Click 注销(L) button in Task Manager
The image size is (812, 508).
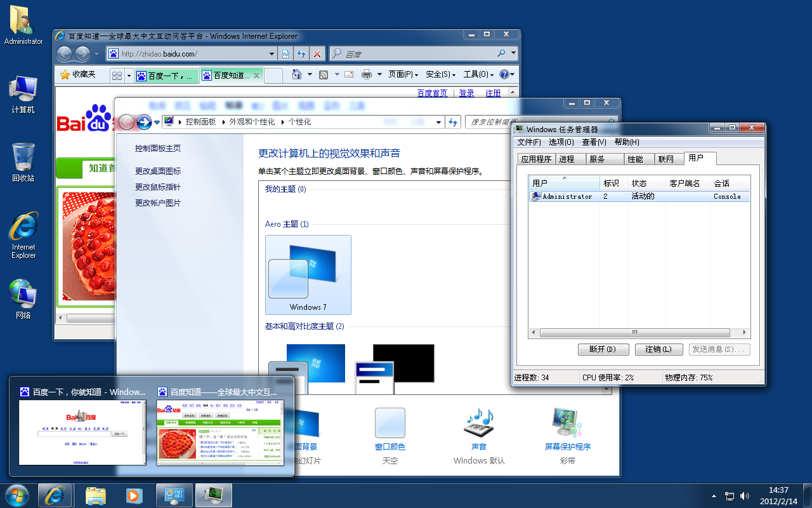658,349
